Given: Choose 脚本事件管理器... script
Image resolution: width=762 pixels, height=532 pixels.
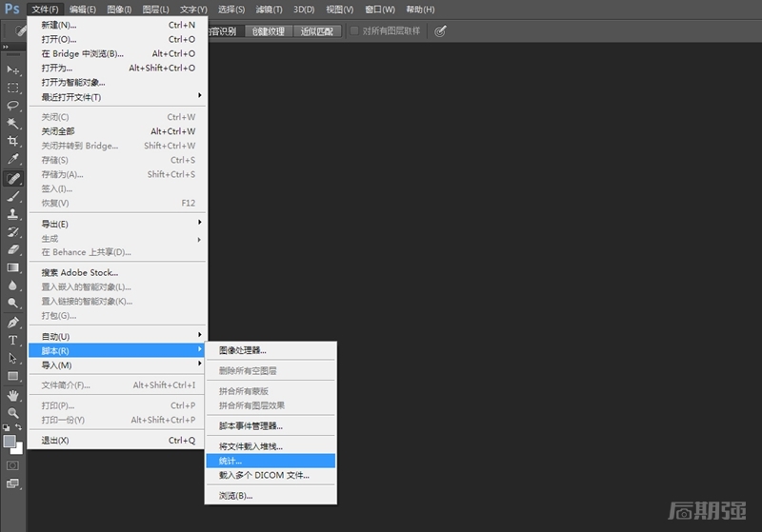Looking at the screenshot, I should (x=271, y=425).
